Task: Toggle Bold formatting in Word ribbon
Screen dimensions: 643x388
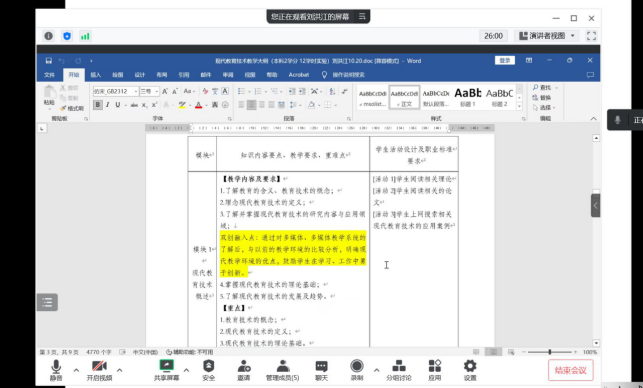Action: coord(98,105)
